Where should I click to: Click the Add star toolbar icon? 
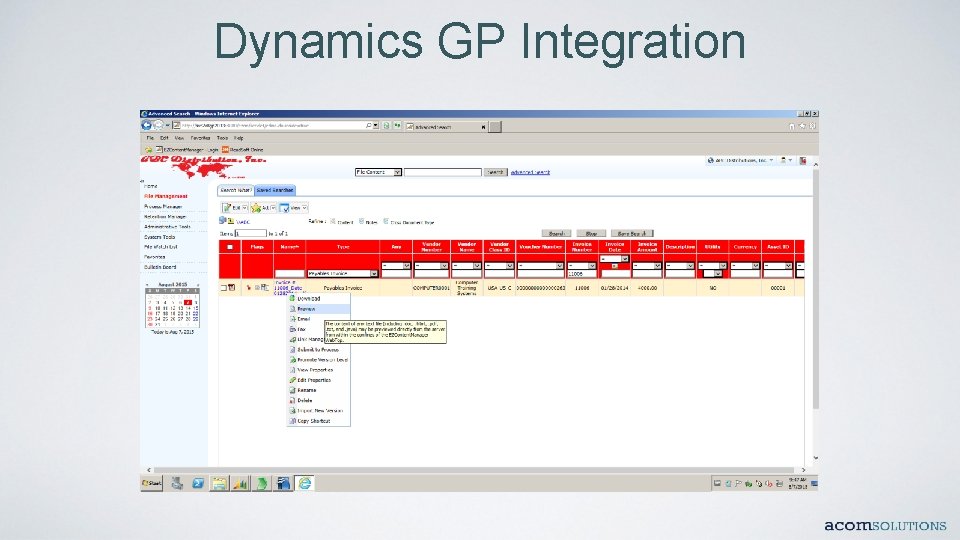pos(256,208)
